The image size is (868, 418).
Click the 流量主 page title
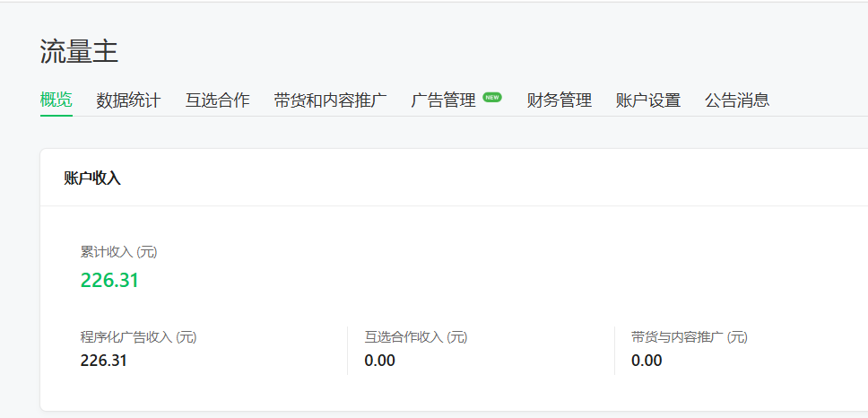(x=79, y=52)
